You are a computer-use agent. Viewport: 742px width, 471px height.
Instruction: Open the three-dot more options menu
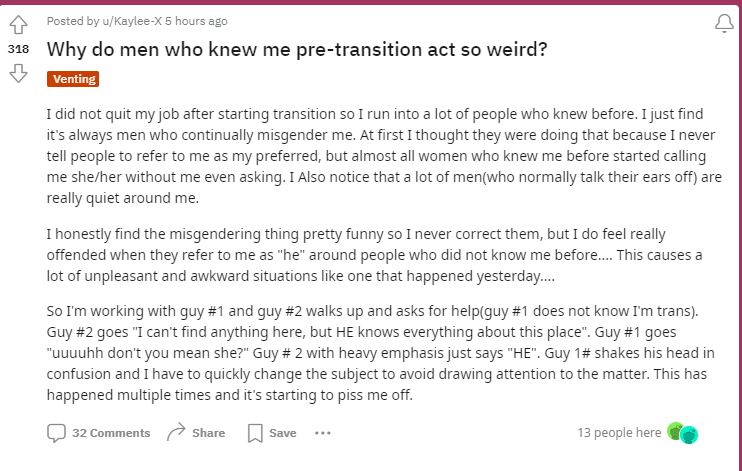[323, 433]
